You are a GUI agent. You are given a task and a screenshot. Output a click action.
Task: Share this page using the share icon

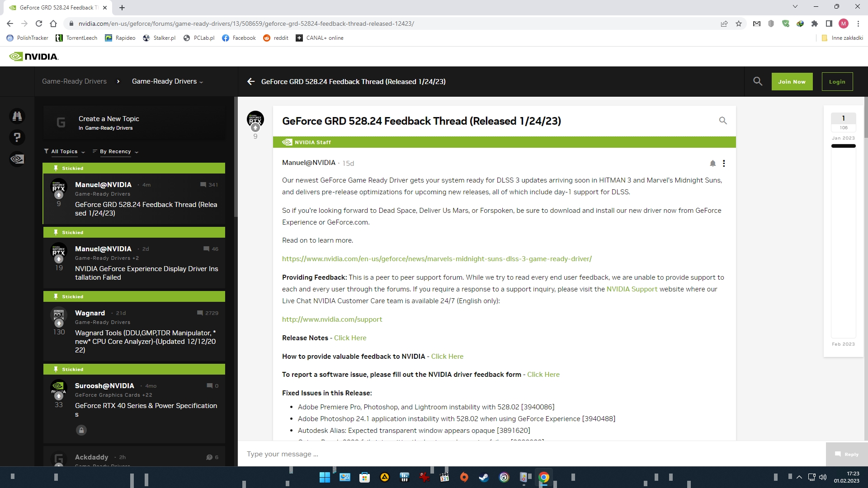(724, 23)
